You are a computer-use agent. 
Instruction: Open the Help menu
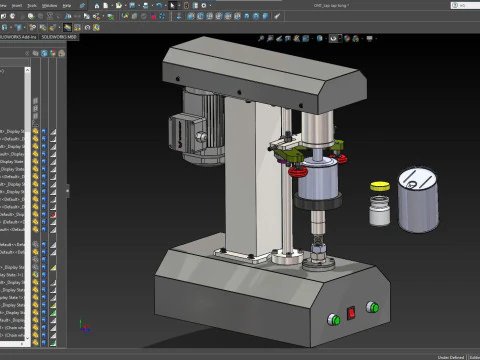pyautogui.click(x=67, y=6)
